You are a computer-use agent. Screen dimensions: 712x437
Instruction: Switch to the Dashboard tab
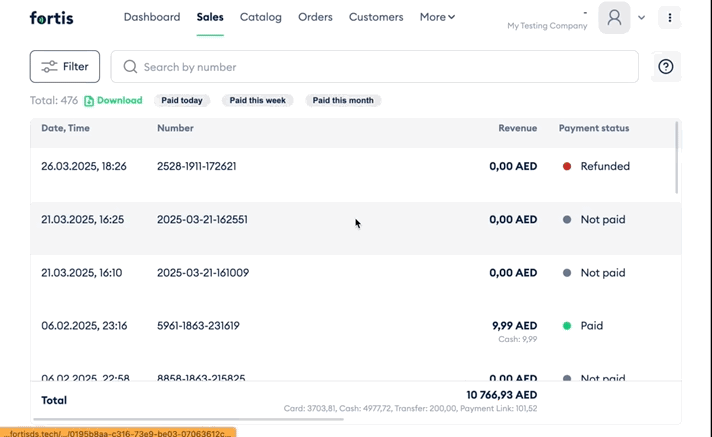coord(152,17)
